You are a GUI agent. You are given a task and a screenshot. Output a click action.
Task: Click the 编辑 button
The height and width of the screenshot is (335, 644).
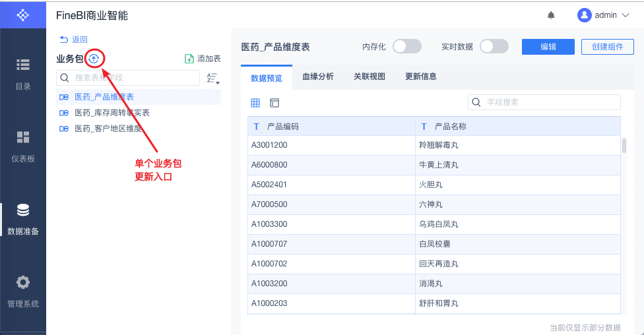pyautogui.click(x=548, y=47)
